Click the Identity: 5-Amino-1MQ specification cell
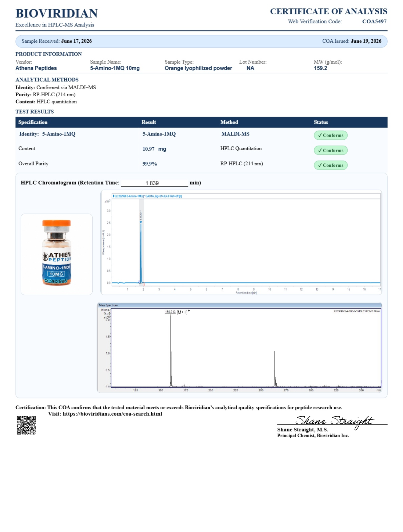This screenshot has height=532, width=403. (x=47, y=134)
